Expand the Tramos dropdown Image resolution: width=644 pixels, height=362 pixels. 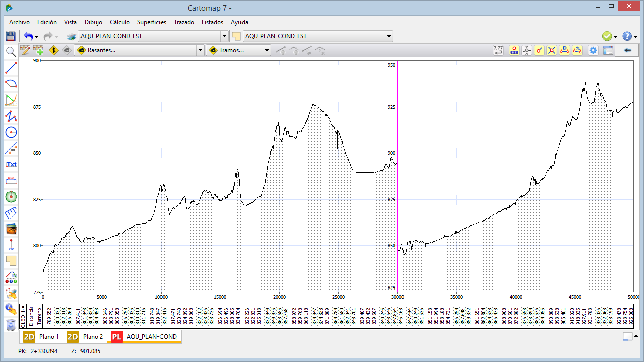[267, 50]
